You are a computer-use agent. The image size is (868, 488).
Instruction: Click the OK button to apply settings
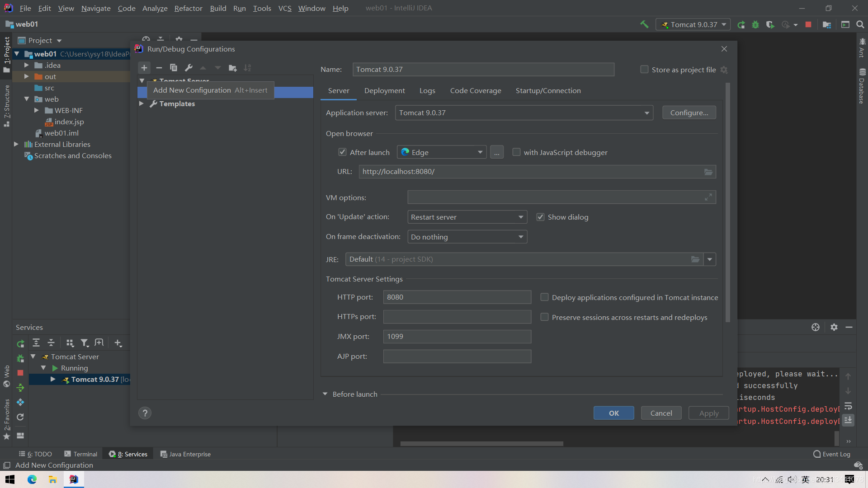pos(613,413)
